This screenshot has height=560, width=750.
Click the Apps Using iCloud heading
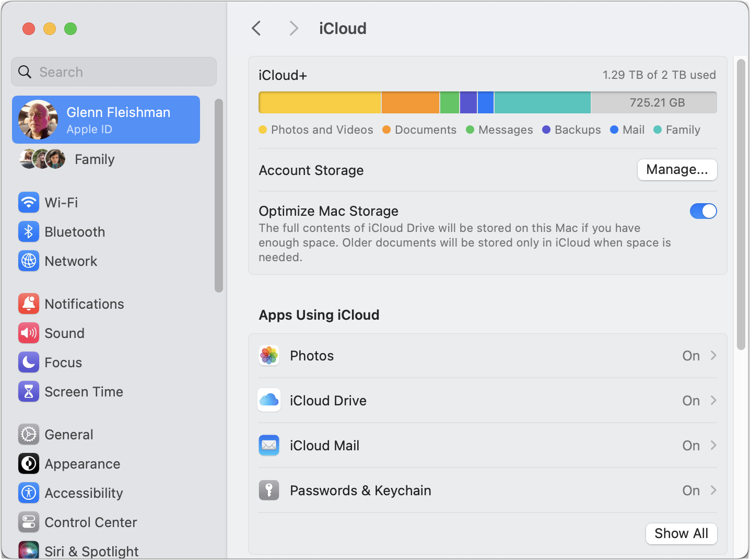click(x=319, y=315)
